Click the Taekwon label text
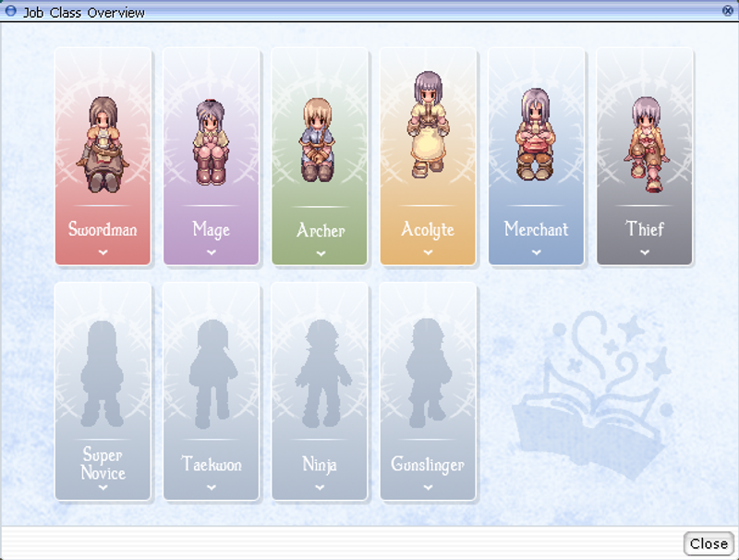The height and width of the screenshot is (560, 739). point(212,464)
